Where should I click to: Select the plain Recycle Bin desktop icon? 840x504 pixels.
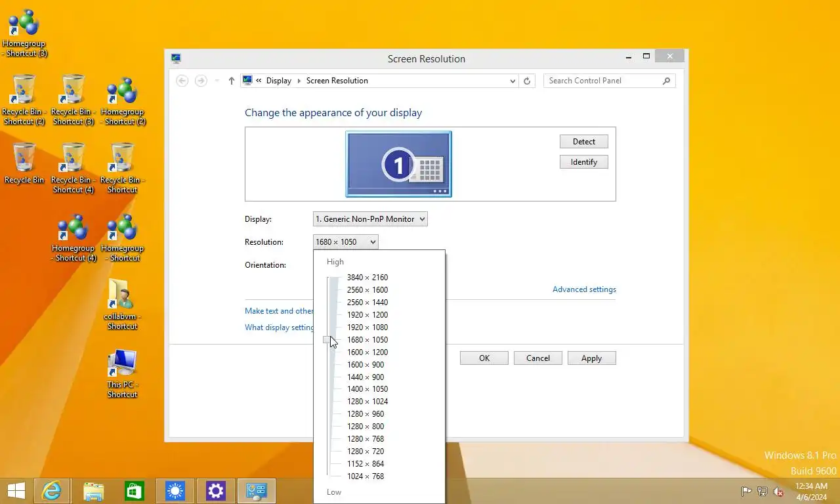pyautogui.click(x=24, y=163)
